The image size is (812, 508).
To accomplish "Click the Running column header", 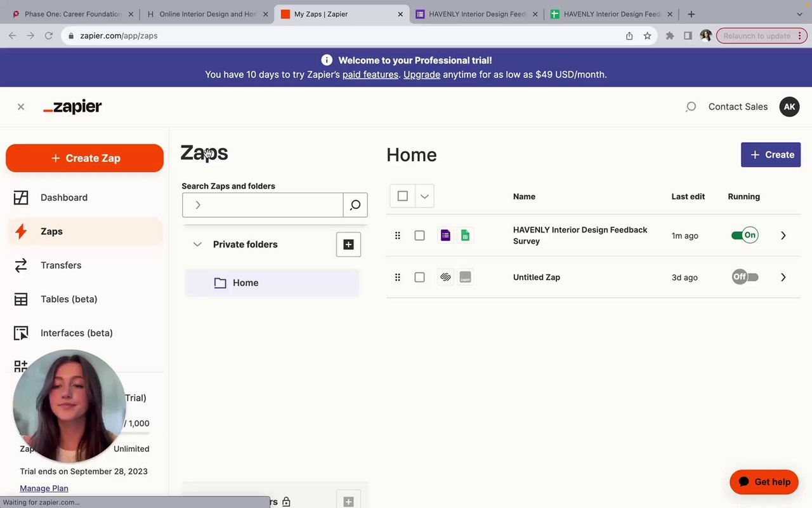I will tap(743, 197).
